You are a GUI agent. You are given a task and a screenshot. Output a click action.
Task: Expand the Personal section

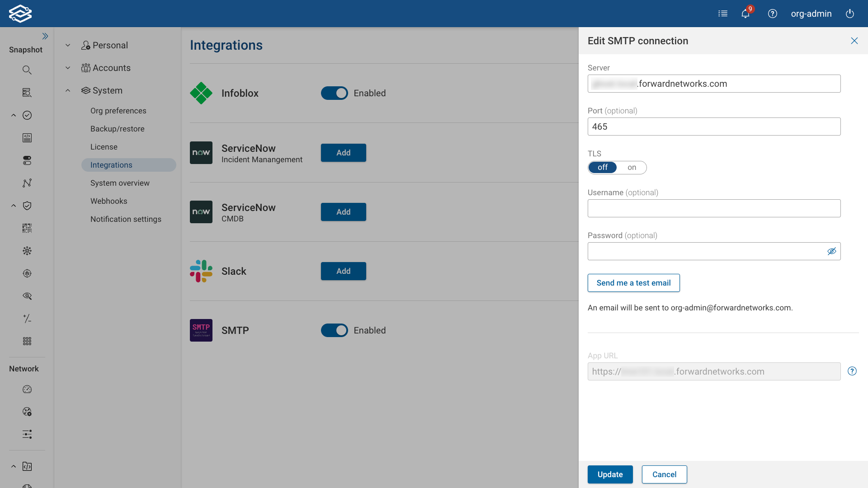[68, 45]
